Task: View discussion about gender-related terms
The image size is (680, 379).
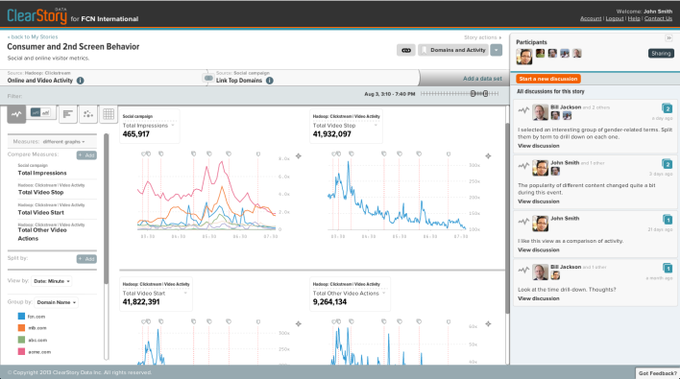Action: 539,146
